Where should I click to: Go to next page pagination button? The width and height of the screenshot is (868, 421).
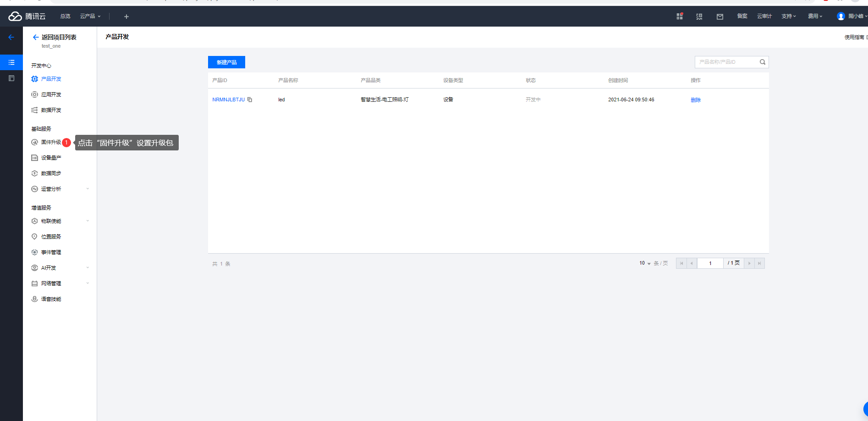point(749,263)
